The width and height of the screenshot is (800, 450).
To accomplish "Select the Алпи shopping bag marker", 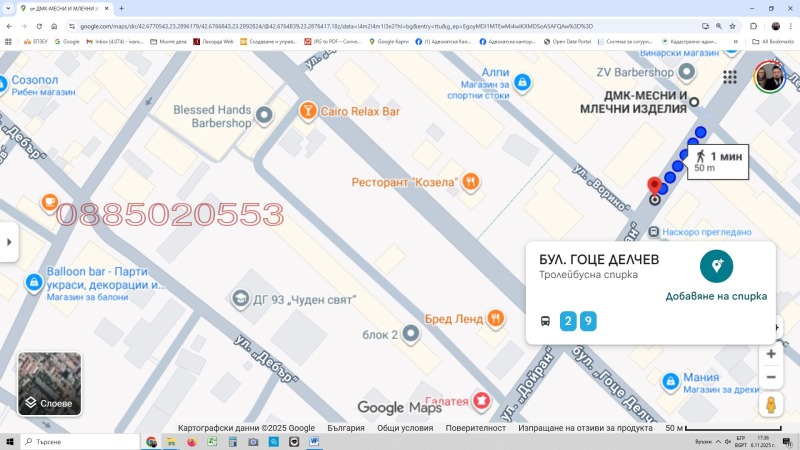I will (x=522, y=82).
